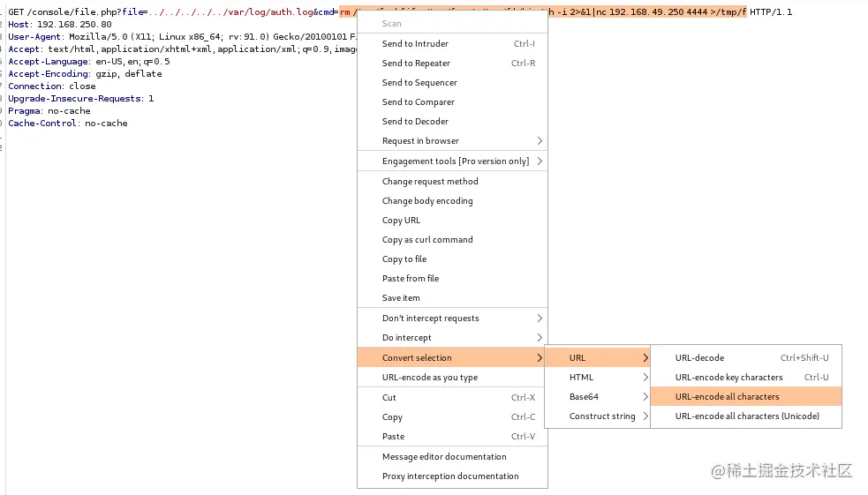Click Send to Sequencer entry
The width and height of the screenshot is (868, 495).
[452, 82]
